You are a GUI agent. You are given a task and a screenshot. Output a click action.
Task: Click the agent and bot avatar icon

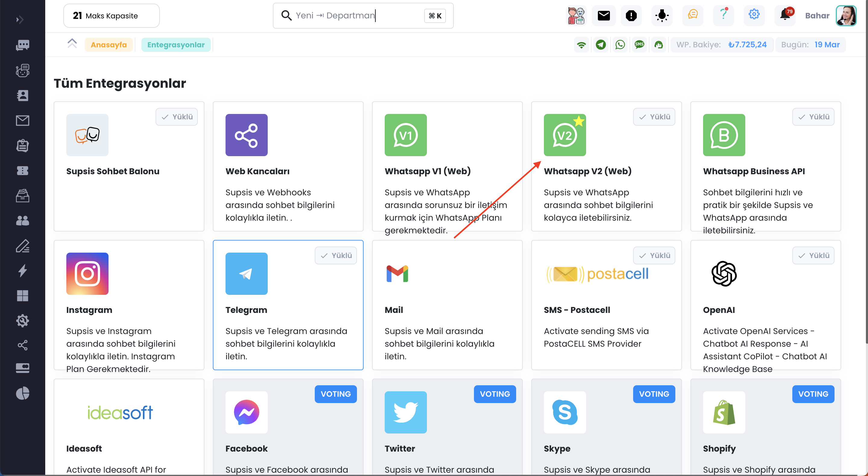point(576,15)
